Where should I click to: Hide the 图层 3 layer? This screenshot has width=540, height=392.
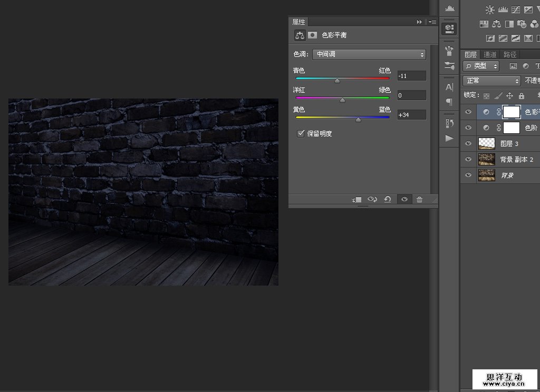pyautogui.click(x=468, y=143)
